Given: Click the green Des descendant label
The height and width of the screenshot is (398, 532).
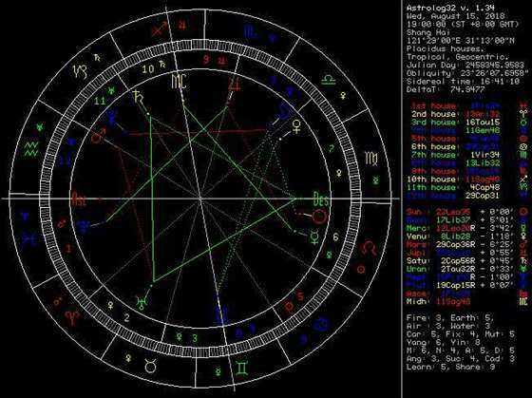Looking at the screenshot, I should tap(321, 199).
